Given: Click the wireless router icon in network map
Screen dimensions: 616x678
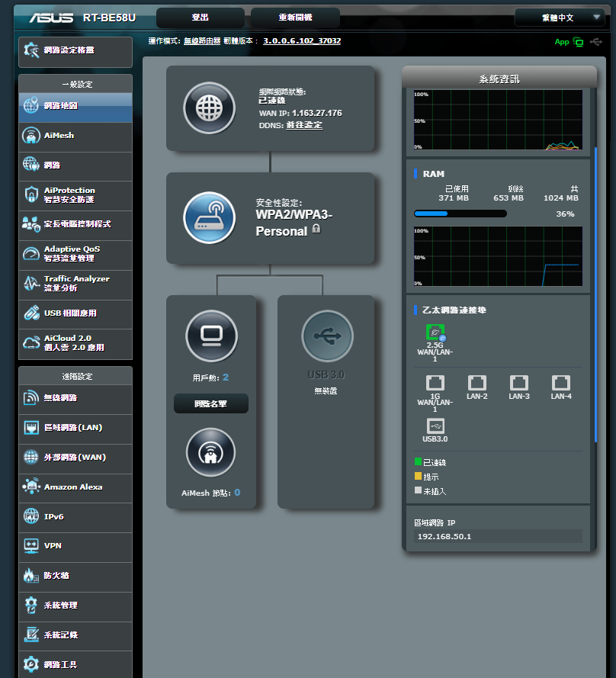Looking at the screenshot, I should coord(209,217).
